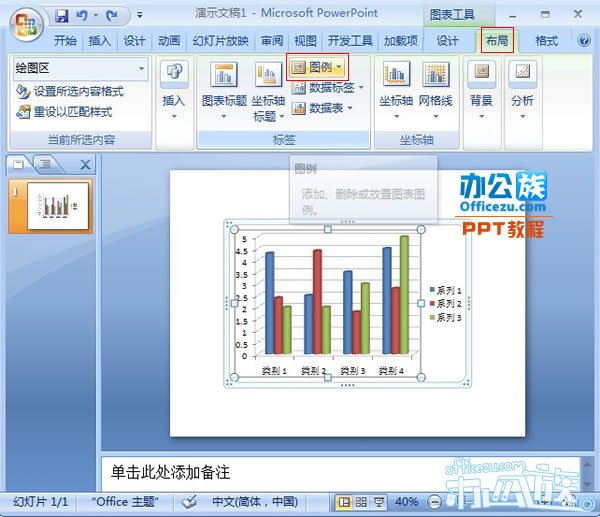Click the Office button orb

(26, 24)
